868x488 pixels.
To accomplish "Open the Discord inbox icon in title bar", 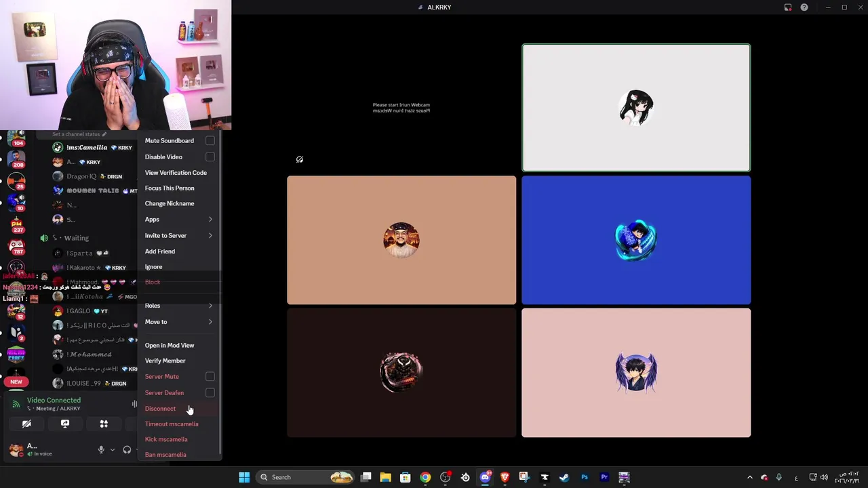I will point(788,7).
